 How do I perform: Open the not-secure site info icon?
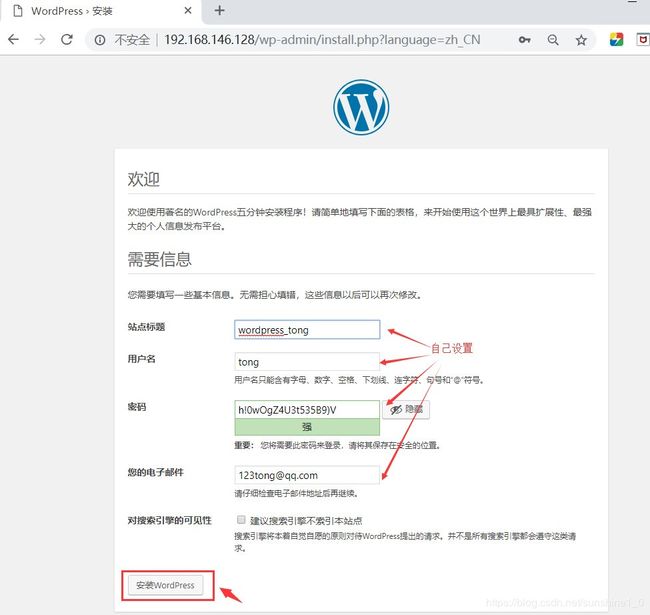coord(100,40)
